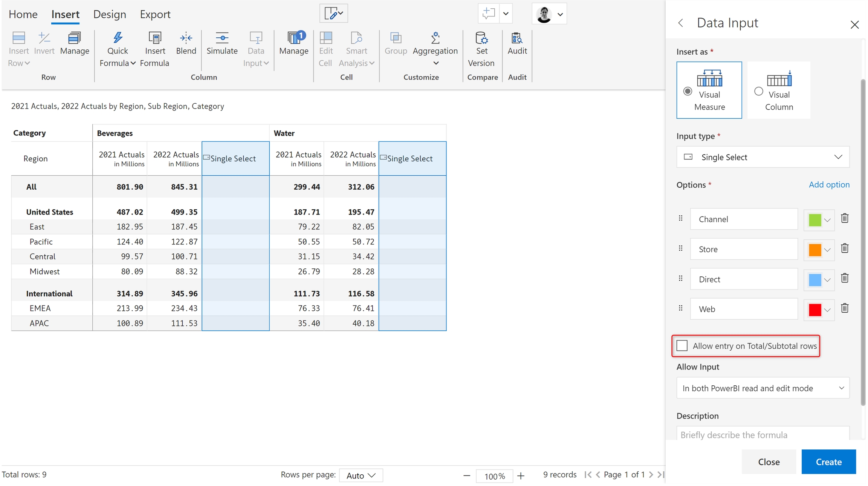This screenshot has width=868, height=486.
Task: Click the Audit icon in ribbon
Action: pos(517,38)
